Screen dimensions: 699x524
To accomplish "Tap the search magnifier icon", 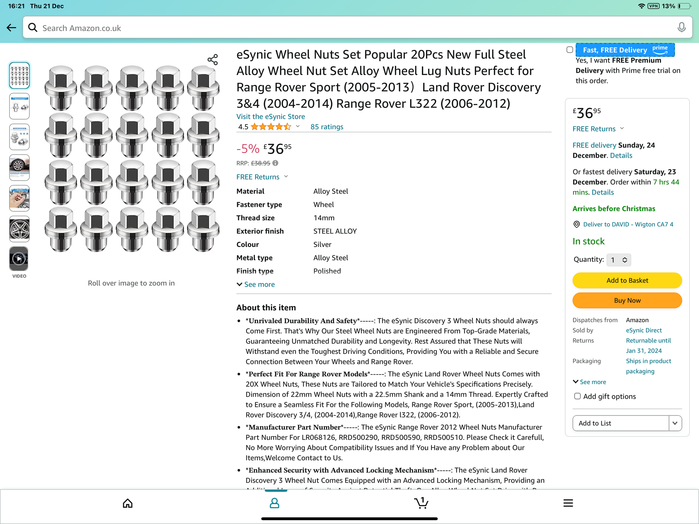I will (33, 28).
